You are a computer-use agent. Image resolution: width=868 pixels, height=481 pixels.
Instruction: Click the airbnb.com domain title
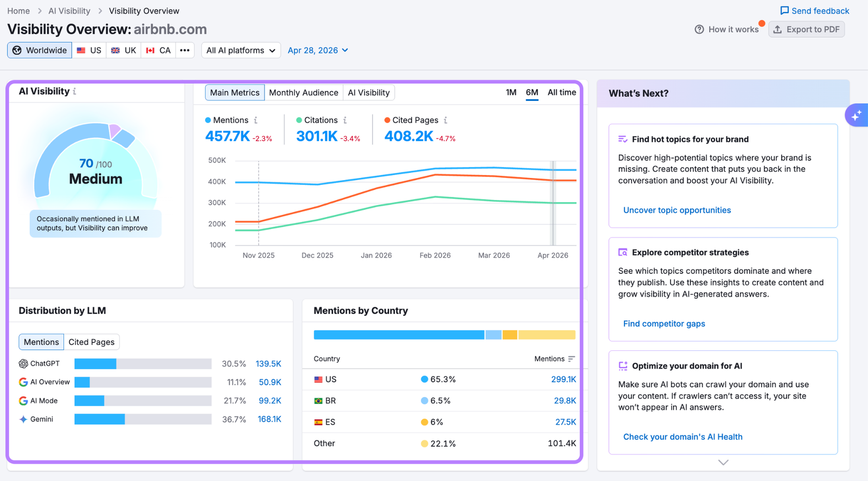(x=170, y=29)
